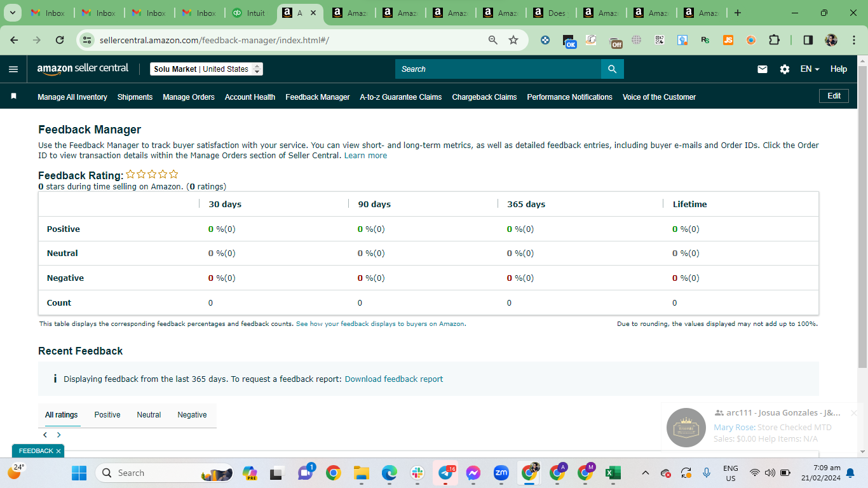Image resolution: width=868 pixels, height=488 pixels.
Task: Click the Help link in the header
Action: tap(839, 69)
